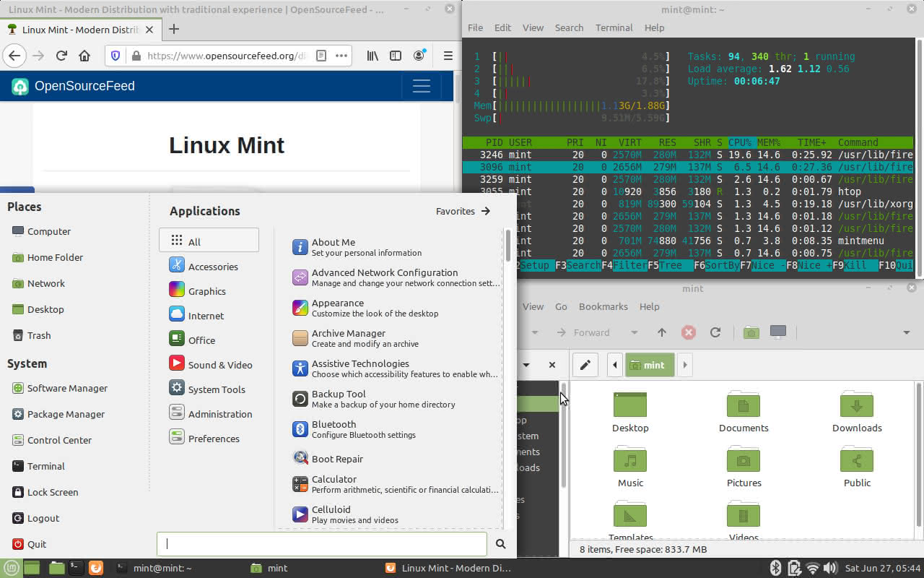Screen dimensions: 924x578
Task: Open sidebar type dropdown in file manager
Action: coord(526,365)
